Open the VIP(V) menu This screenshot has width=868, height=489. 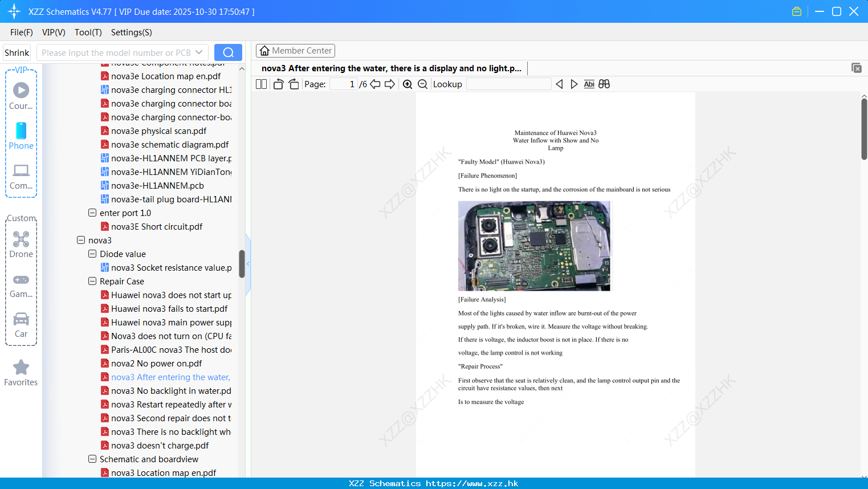tap(54, 32)
